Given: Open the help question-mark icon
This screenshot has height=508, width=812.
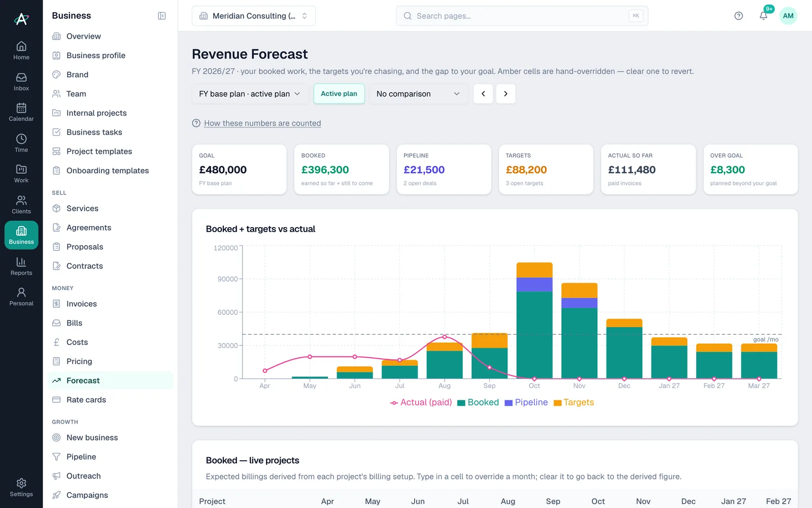Looking at the screenshot, I should (x=738, y=16).
